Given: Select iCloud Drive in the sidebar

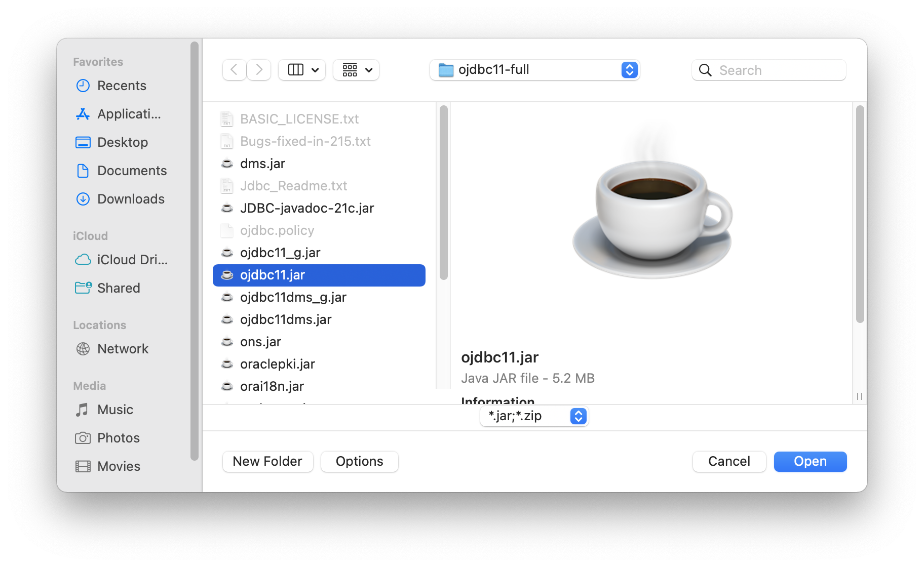Looking at the screenshot, I should tap(122, 260).
